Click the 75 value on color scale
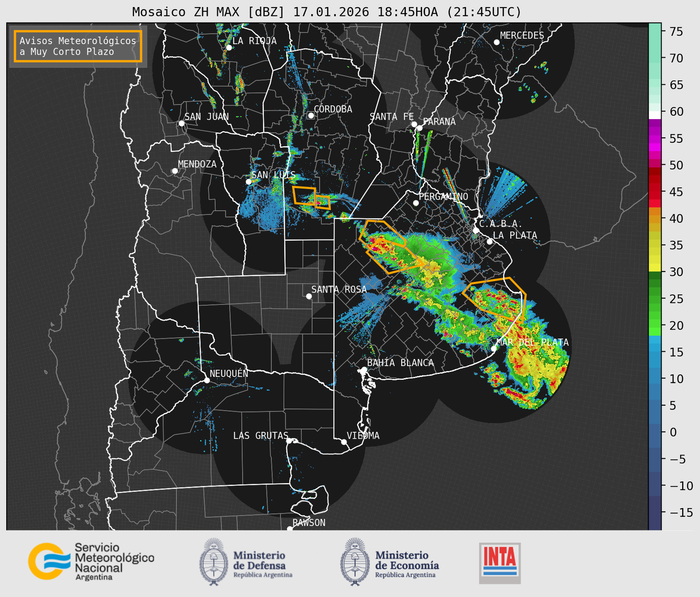The image size is (700, 597). pyautogui.click(x=676, y=32)
